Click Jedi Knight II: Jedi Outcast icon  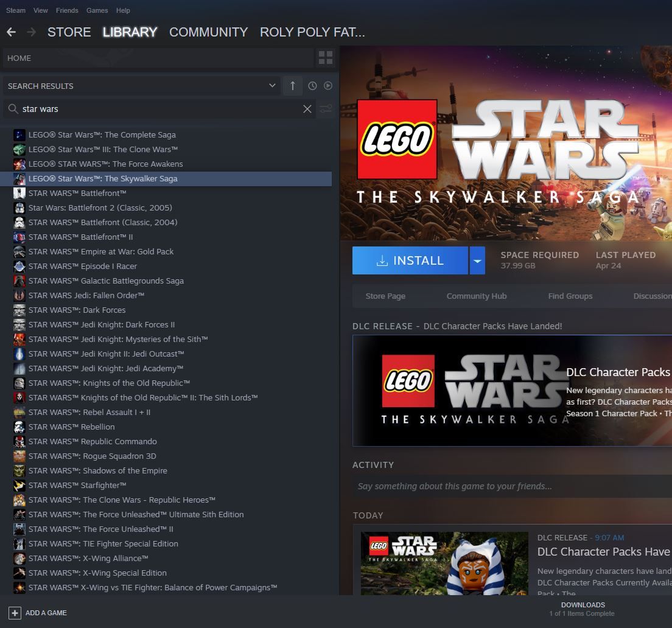pyautogui.click(x=19, y=354)
